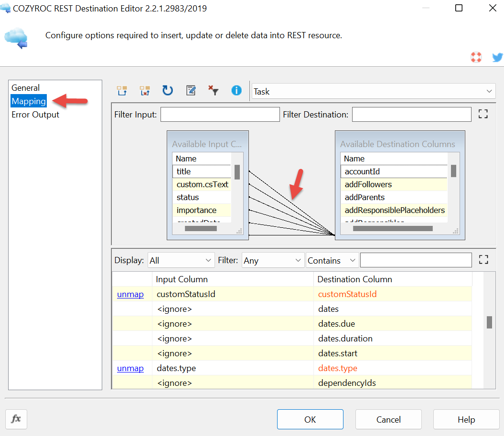Click the refresh arrow icon
The height and width of the screenshot is (436, 504).
pos(167,91)
